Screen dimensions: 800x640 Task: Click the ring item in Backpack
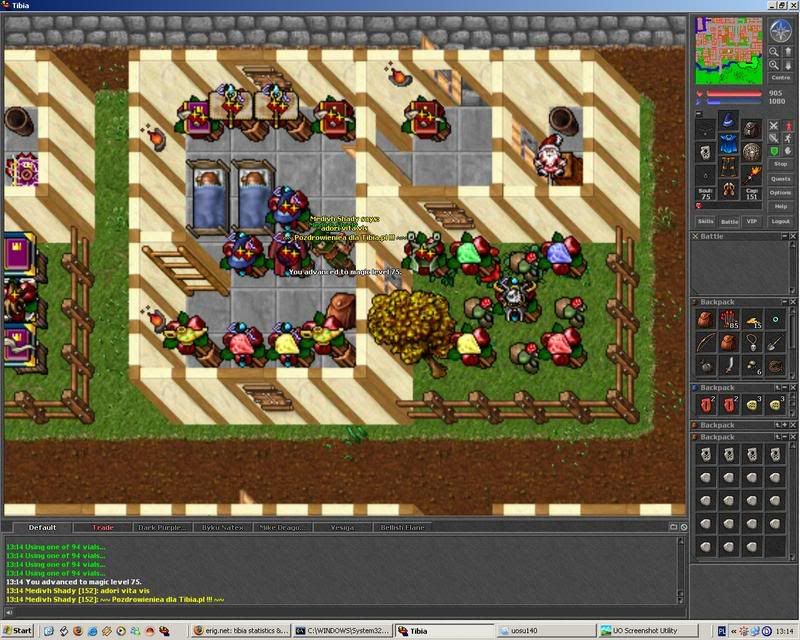pyautogui.click(x=775, y=319)
